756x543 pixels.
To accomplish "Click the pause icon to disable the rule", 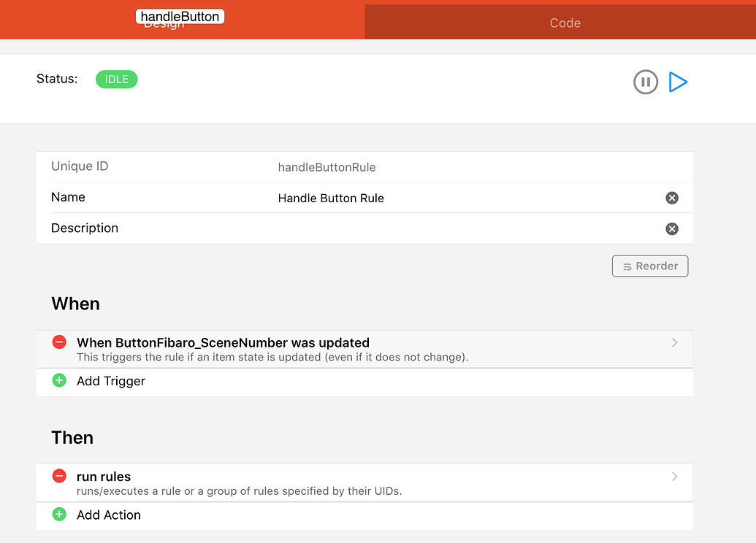I will click(646, 82).
